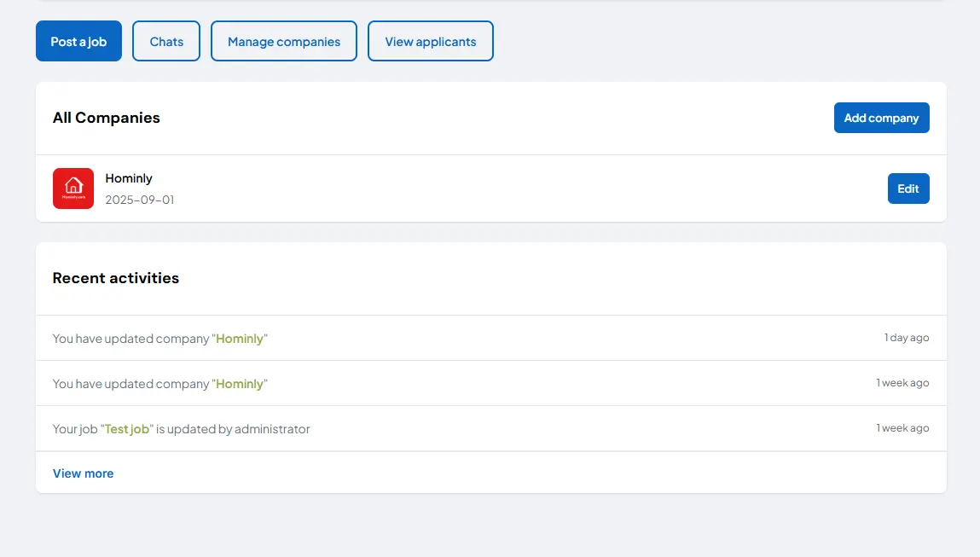Click "is updated by administrator" activity text
Image resolution: width=980 pixels, height=557 pixels.
233,429
